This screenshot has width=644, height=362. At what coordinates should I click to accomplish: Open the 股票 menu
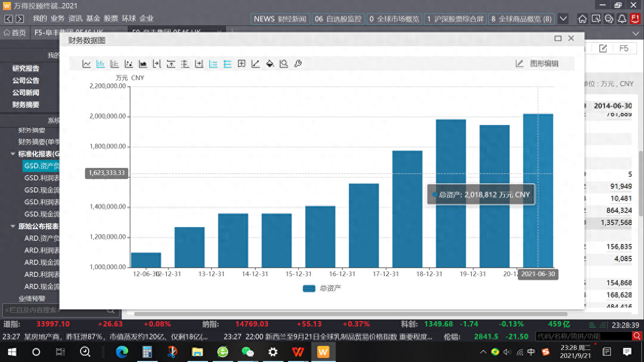pyautogui.click(x=111, y=18)
